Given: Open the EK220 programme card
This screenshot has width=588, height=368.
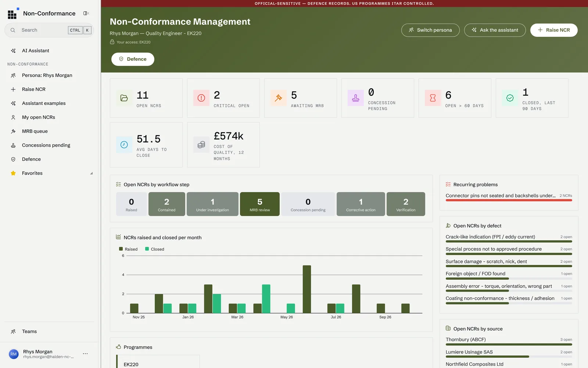Looking at the screenshot, I should pyautogui.click(x=158, y=362).
